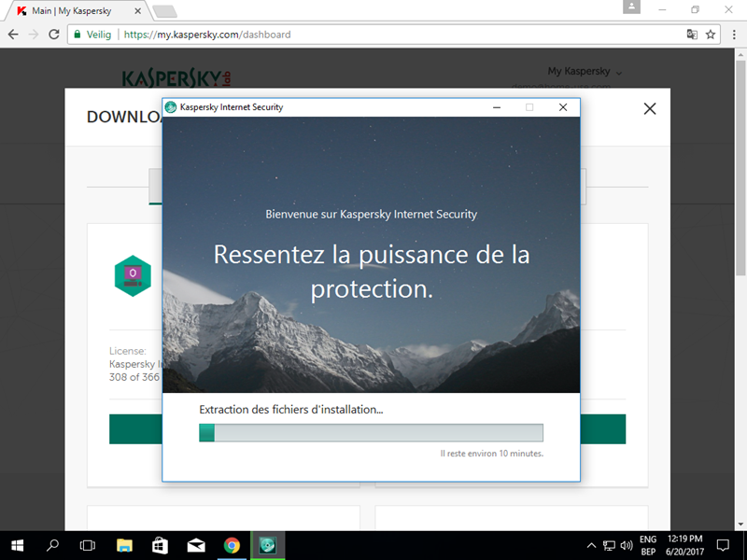Viewport: 747px width, 560px height.
Task: Click the installation extraction progress bar
Action: (x=371, y=432)
